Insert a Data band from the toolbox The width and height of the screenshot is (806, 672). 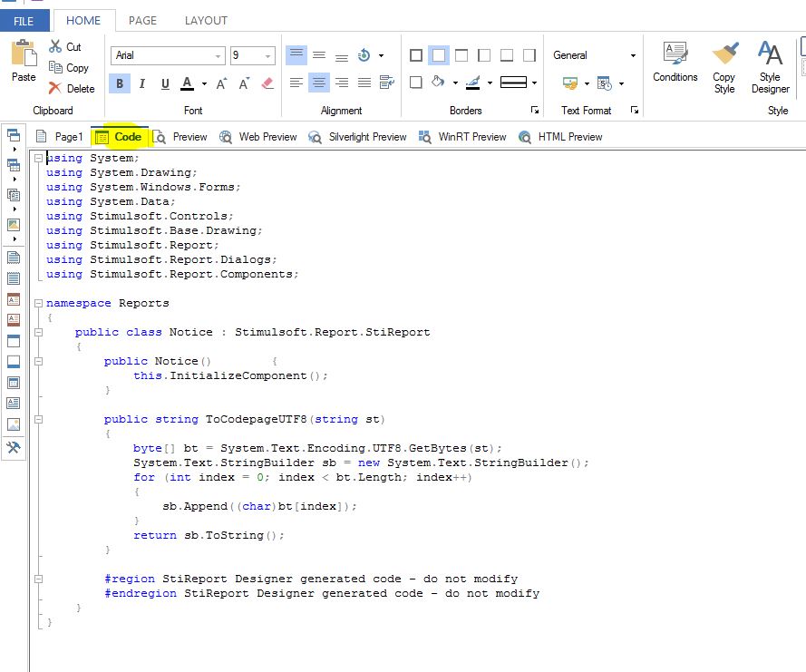coord(14,278)
